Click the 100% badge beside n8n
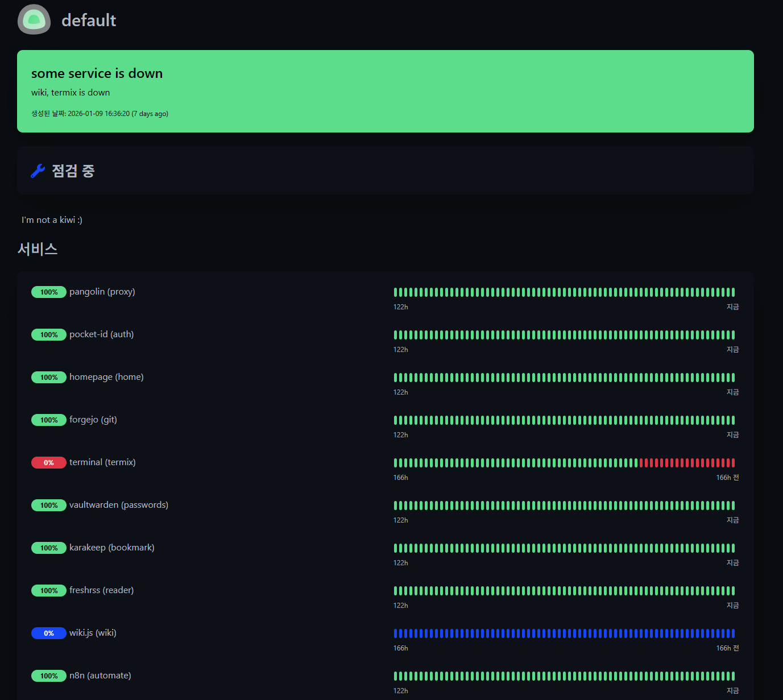This screenshot has width=783, height=700. coord(48,676)
